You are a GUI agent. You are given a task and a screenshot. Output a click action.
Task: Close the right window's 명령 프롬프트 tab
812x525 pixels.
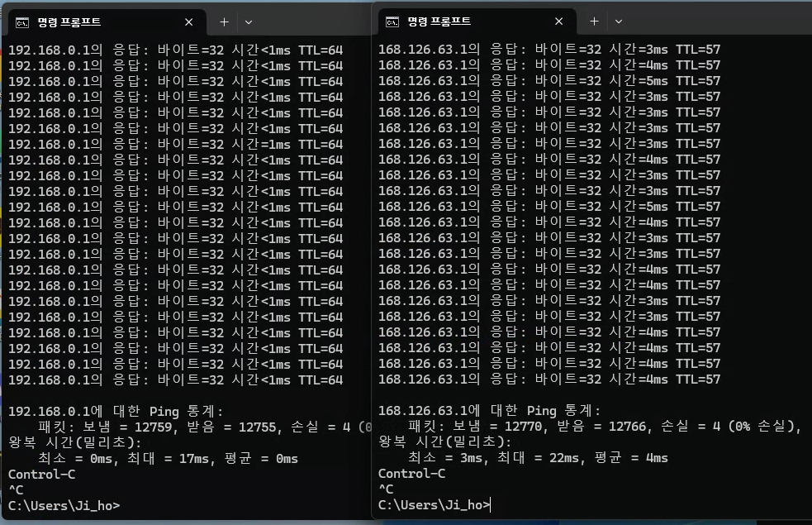558,21
